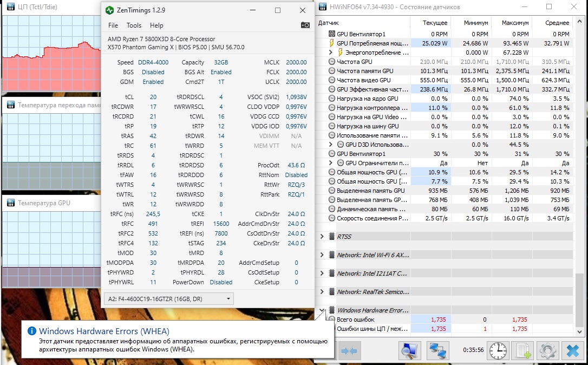Select the Нагрузка на шину GPU row

click(x=445, y=126)
